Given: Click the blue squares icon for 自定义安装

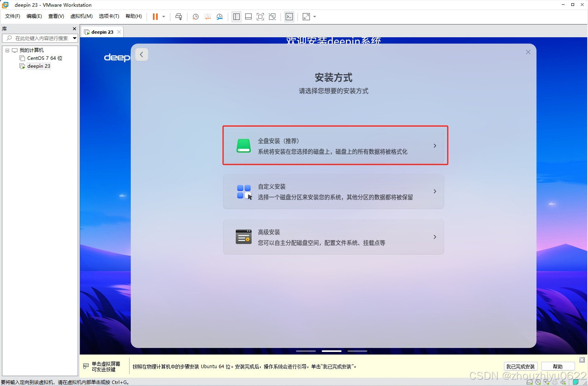Looking at the screenshot, I should pyautogui.click(x=244, y=192).
